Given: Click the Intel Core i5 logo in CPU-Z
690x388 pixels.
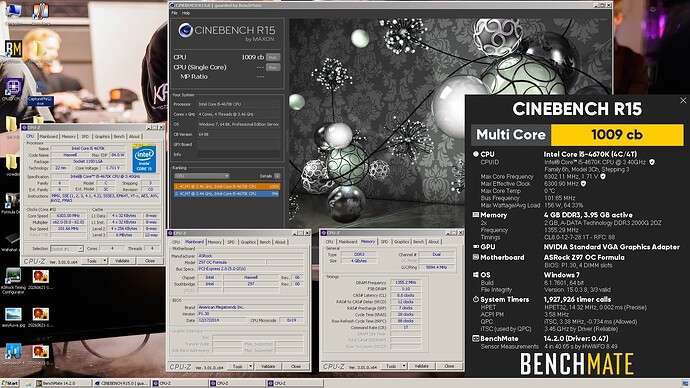Looking at the screenshot, I should pos(144,158).
